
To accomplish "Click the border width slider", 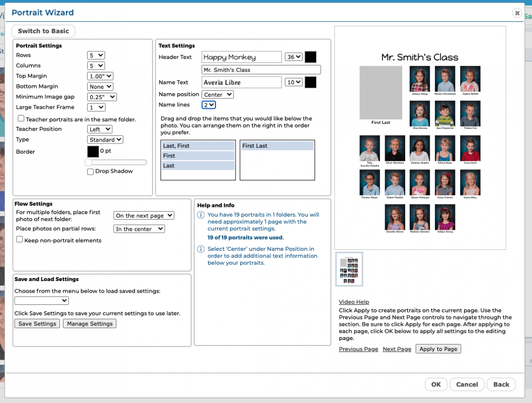I will pyautogui.click(x=116, y=162).
